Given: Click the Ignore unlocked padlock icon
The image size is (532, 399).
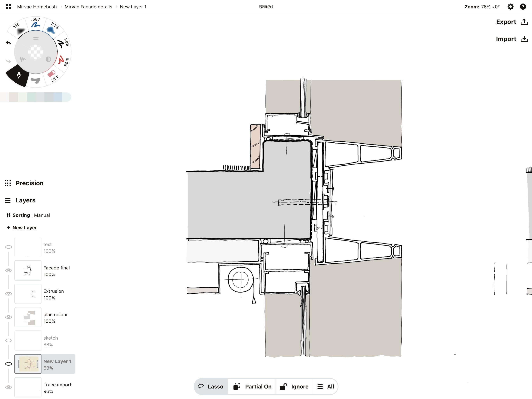Looking at the screenshot, I should tap(283, 387).
